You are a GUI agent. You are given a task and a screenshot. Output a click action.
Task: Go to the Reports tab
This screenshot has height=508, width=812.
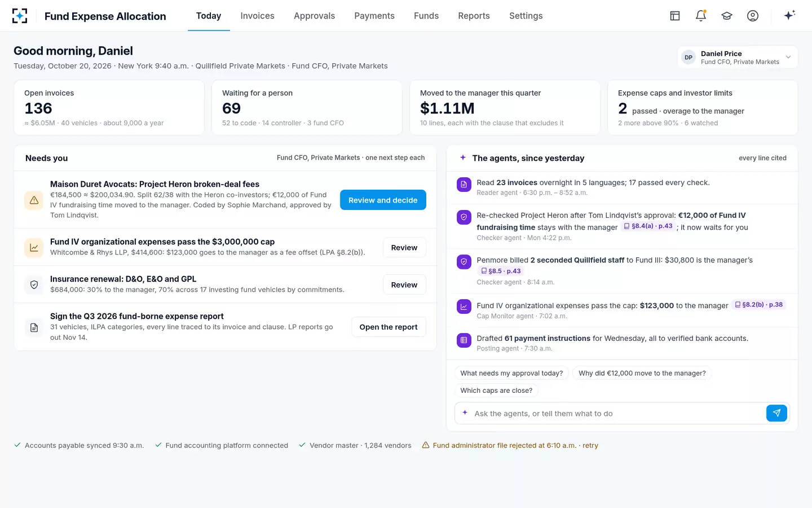point(474,16)
